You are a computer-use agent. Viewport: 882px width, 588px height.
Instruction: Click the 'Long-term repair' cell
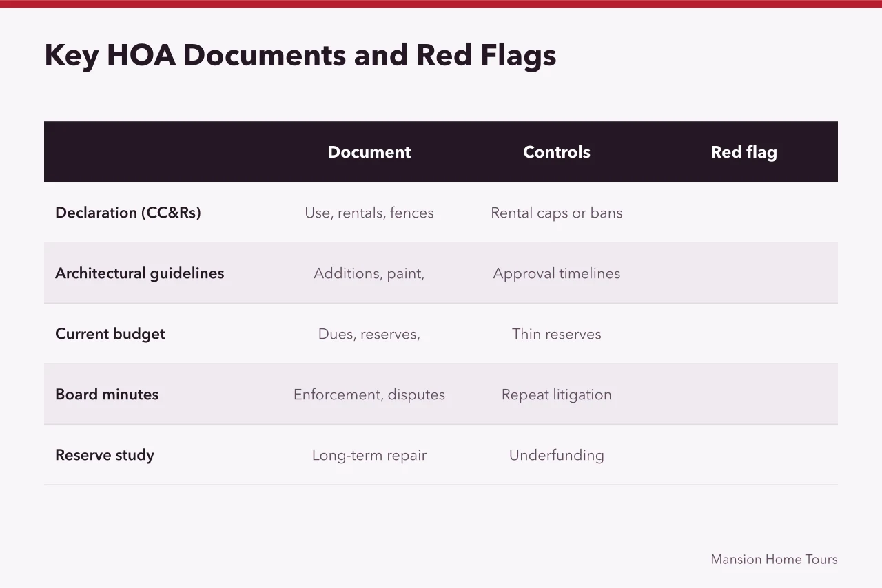369,455
